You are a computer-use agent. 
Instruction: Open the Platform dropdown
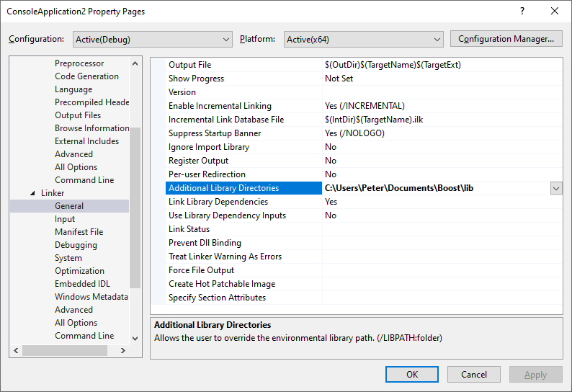(363, 39)
